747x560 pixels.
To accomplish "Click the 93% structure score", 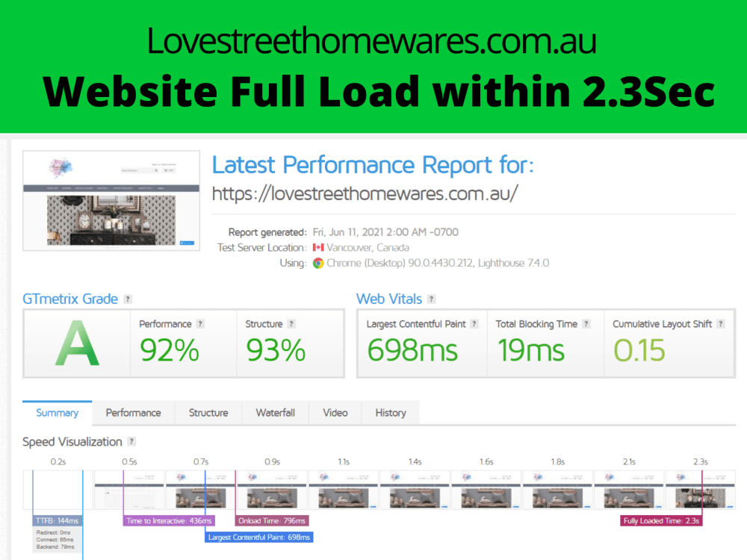I will click(x=276, y=350).
